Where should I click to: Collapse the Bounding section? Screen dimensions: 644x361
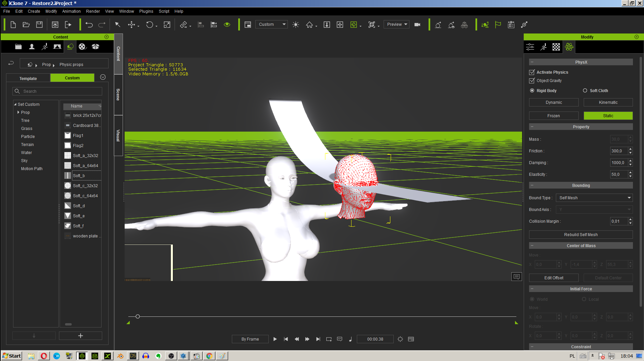[532, 185]
